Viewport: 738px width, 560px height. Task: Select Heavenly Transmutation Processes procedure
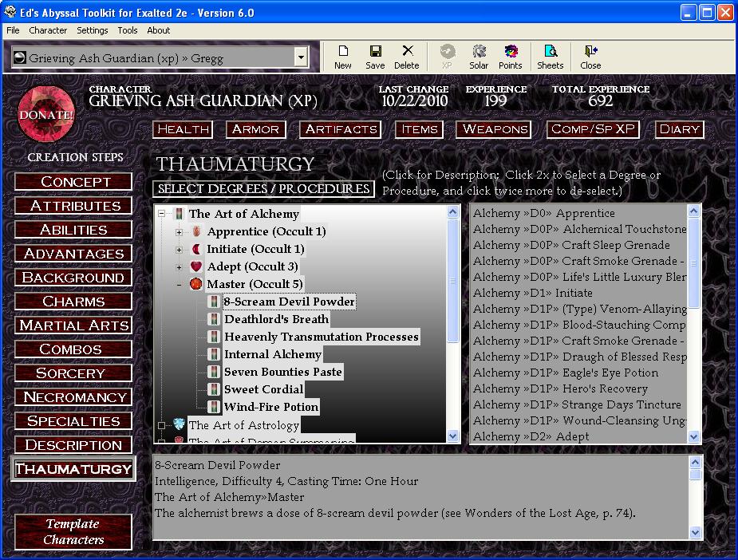322,337
